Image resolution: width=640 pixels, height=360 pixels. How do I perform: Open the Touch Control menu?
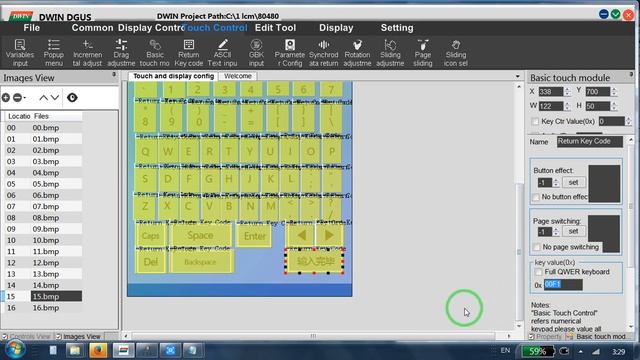coord(216,28)
